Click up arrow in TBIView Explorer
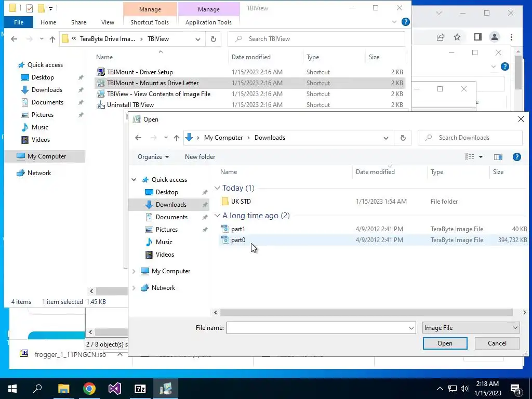This screenshot has width=532, height=399. tap(52, 39)
